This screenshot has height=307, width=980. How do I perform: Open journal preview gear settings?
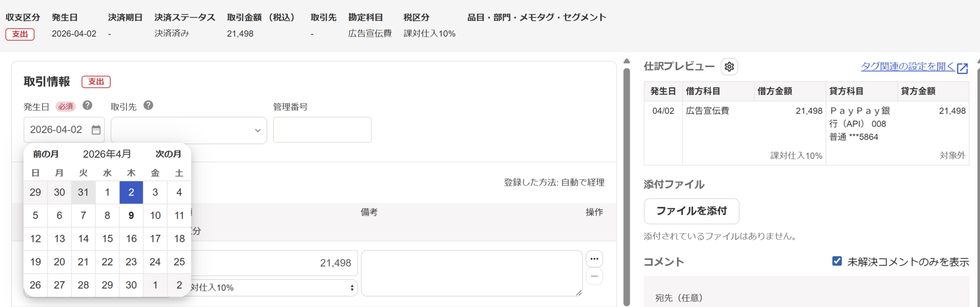click(x=729, y=67)
